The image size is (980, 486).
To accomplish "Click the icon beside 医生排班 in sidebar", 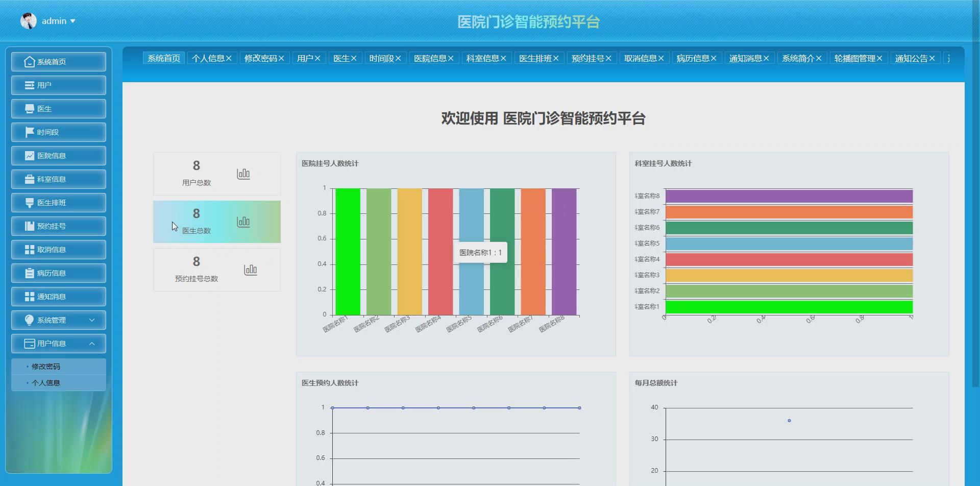I will [30, 203].
